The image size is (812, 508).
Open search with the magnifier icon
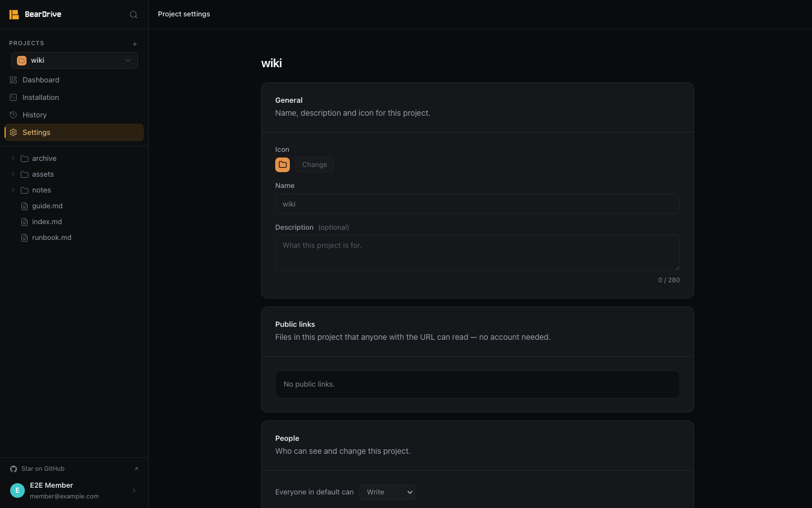click(x=134, y=15)
